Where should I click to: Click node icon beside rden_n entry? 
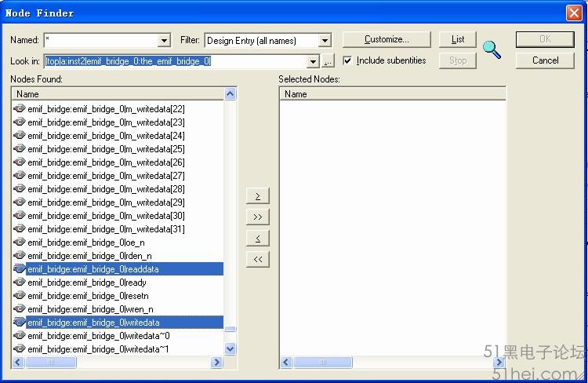20,255
